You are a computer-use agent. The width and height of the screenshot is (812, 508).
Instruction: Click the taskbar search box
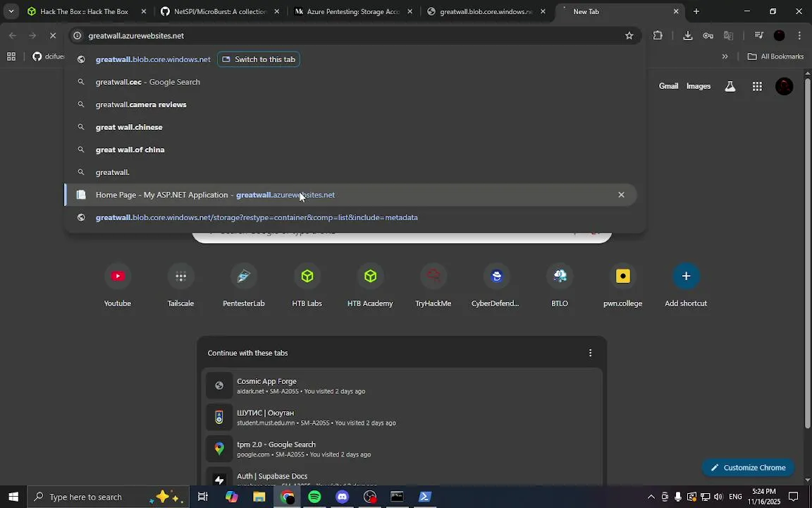(107, 497)
